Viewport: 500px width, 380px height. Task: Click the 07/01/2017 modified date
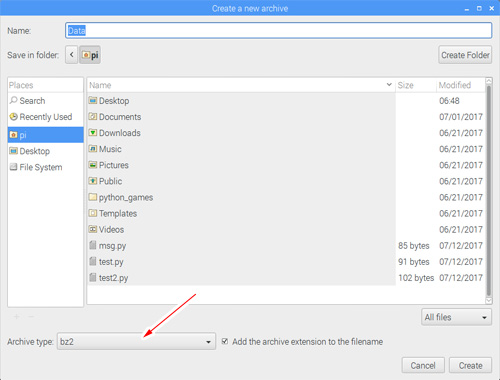click(461, 117)
